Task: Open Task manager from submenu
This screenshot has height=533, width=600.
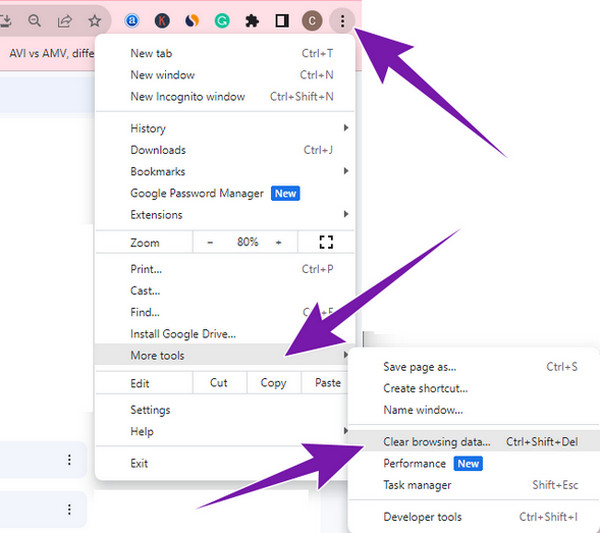Action: point(474,485)
